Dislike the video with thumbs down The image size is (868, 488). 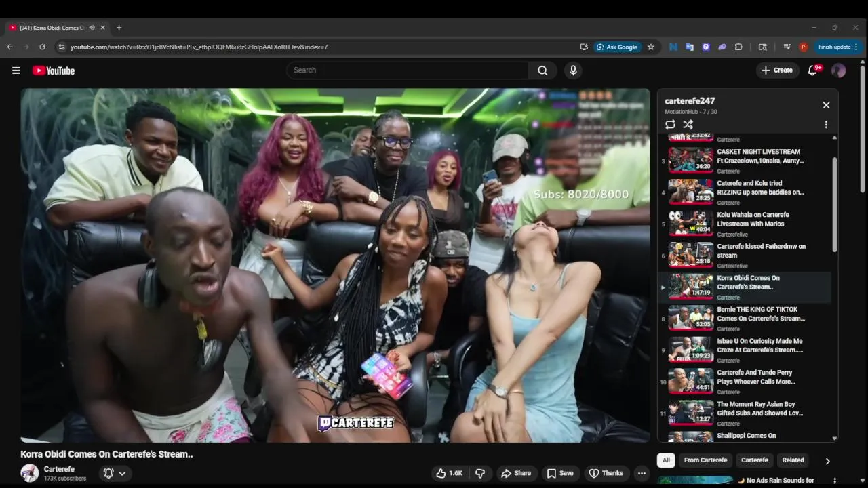click(x=480, y=473)
